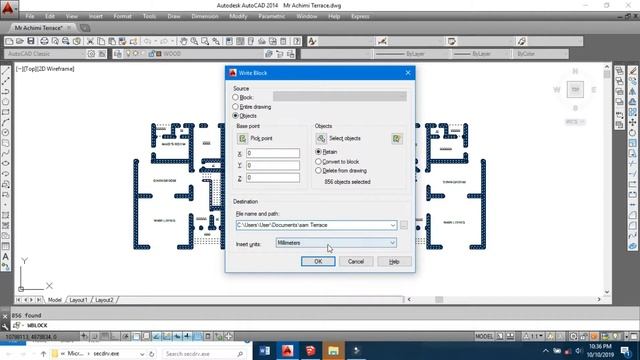Expand the Explorer address path dropdown chevron

point(142,354)
